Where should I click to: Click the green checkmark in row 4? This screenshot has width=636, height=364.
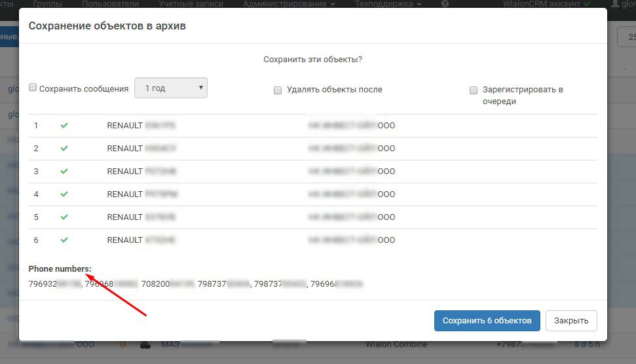pyautogui.click(x=64, y=194)
